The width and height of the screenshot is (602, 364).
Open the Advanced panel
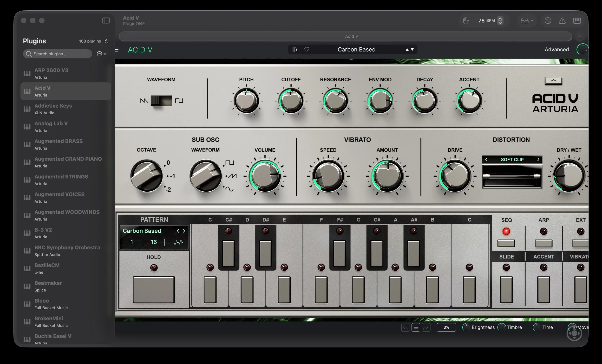(556, 50)
